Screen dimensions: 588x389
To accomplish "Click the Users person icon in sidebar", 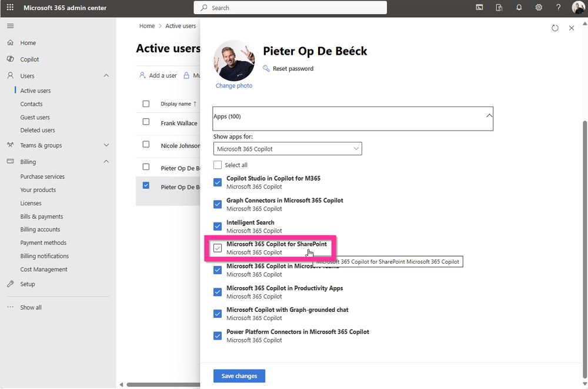I will (x=11, y=75).
